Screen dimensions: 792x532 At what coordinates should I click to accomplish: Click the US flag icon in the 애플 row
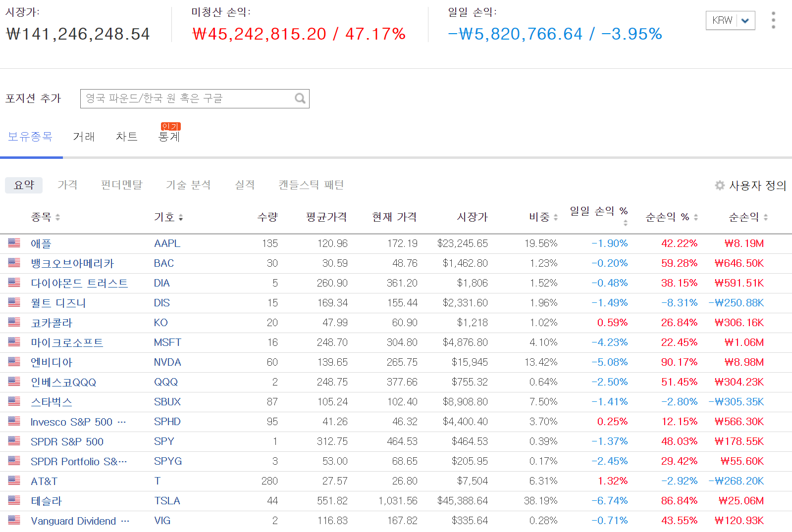click(x=14, y=243)
